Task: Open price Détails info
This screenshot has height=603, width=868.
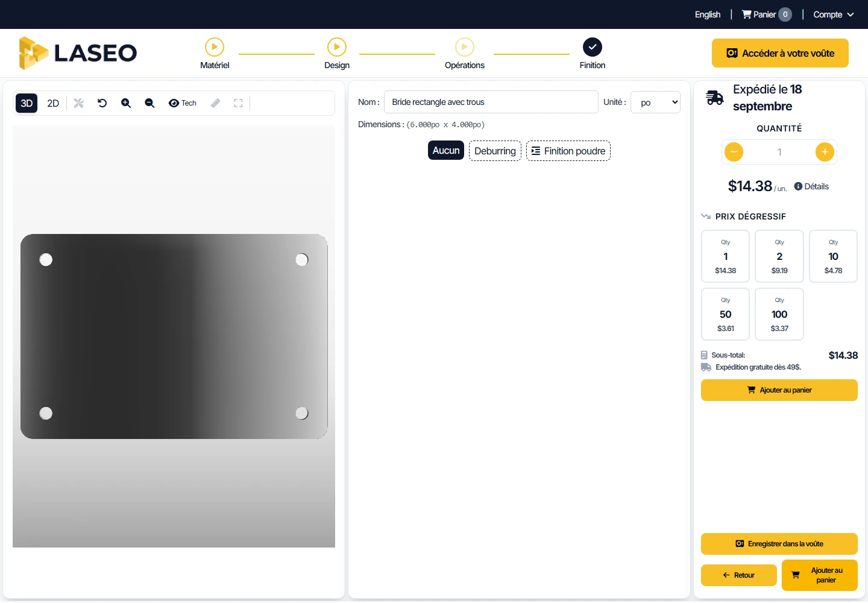Action: coord(811,186)
